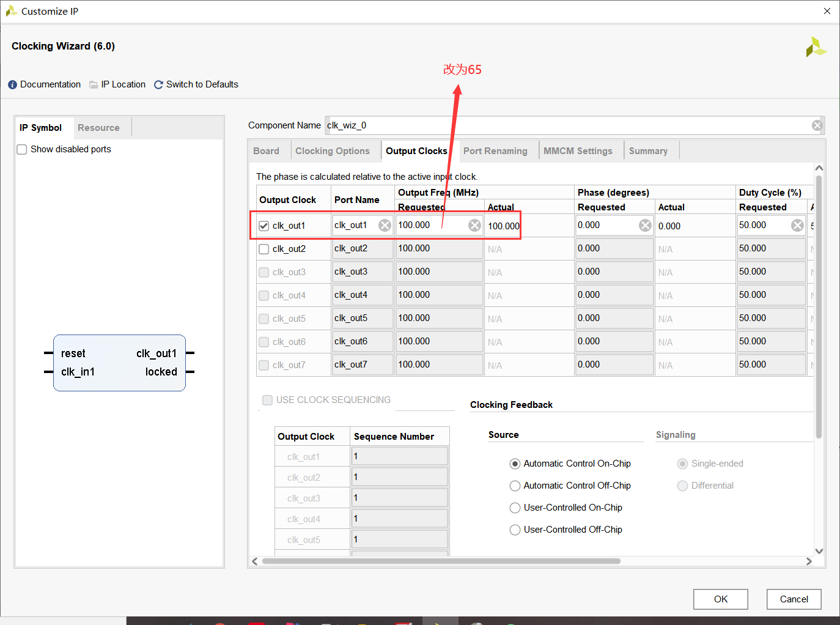Click the horizontal scrollbar right arrow
840x625 pixels.
point(809,561)
